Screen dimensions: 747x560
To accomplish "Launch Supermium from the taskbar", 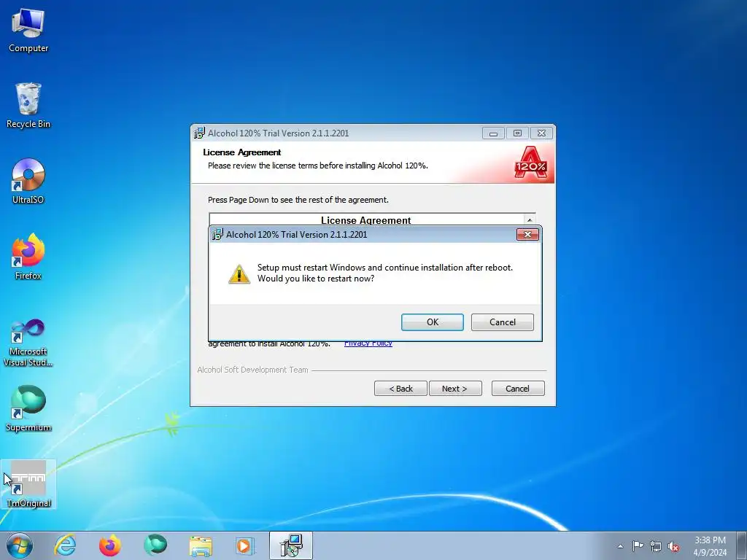I will click(x=155, y=545).
